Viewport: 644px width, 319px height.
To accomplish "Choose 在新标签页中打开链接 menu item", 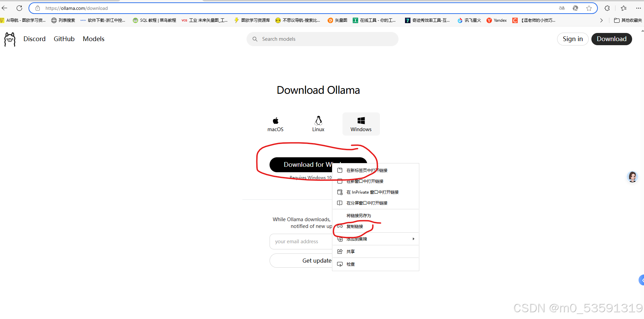I will pyautogui.click(x=375, y=171).
